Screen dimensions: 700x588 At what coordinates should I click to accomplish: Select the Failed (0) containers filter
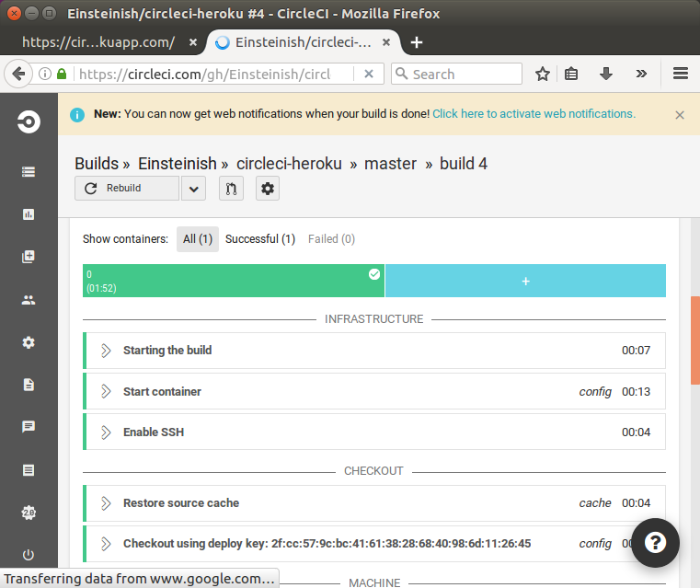332,239
